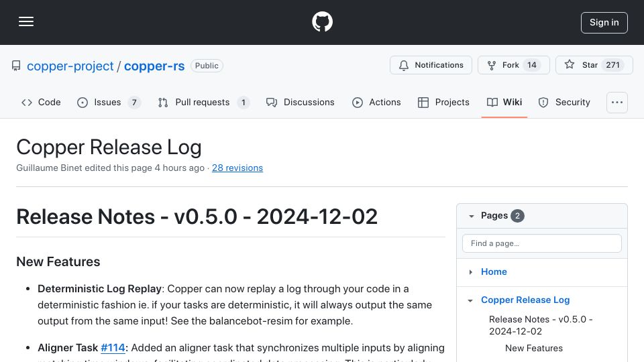Open the 28 revisions history link
Screen dimensions: 644x362
coord(237,168)
